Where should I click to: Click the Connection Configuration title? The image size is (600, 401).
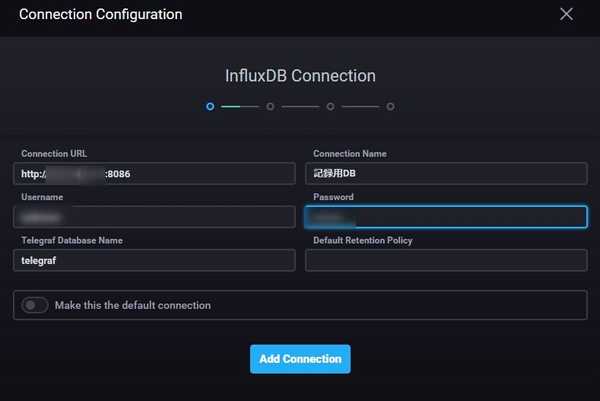pos(101,15)
